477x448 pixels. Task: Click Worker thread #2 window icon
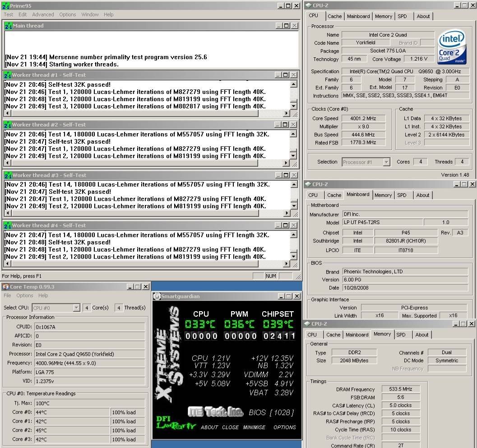pos(8,125)
